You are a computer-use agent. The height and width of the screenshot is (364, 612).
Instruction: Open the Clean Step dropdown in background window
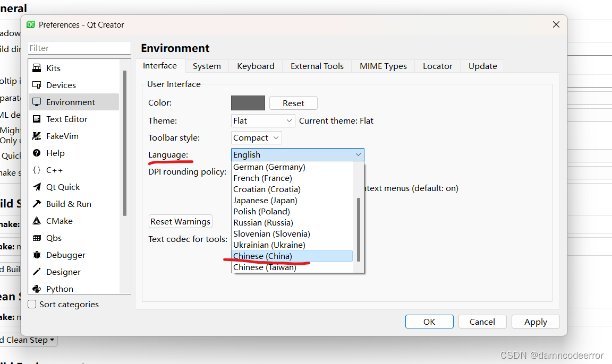[x=29, y=340]
